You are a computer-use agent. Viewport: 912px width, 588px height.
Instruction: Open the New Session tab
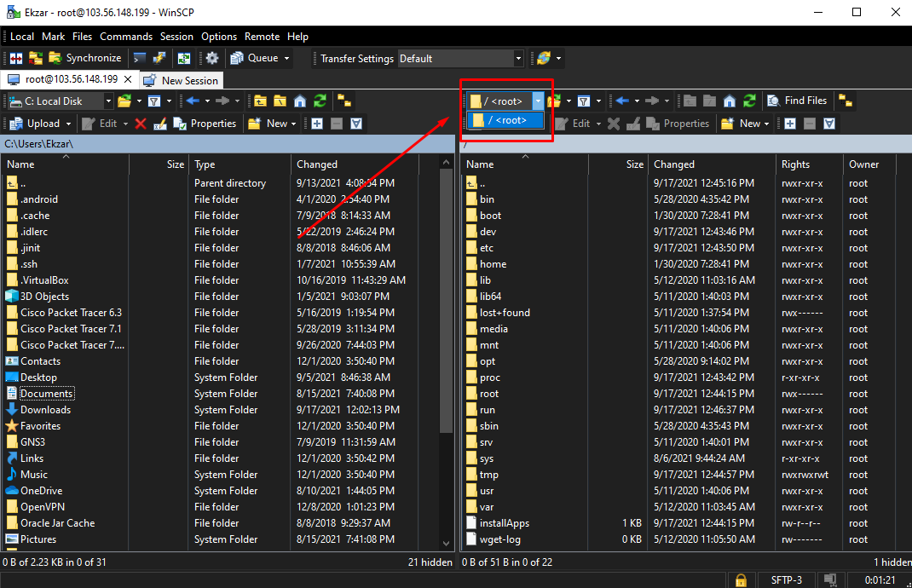pos(182,80)
